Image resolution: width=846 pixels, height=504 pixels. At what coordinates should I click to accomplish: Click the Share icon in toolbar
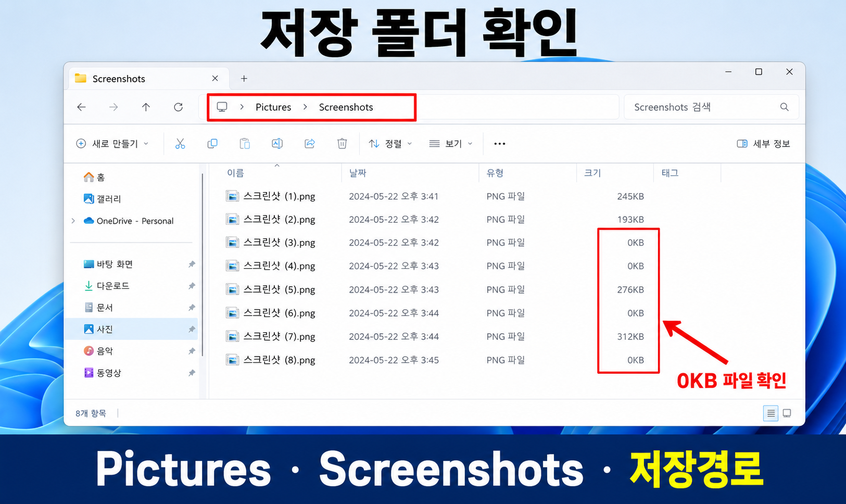click(x=310, y=144)
